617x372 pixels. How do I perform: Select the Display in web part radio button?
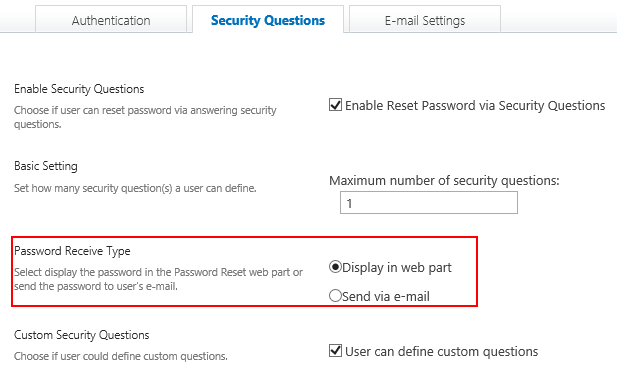point(335,267)
